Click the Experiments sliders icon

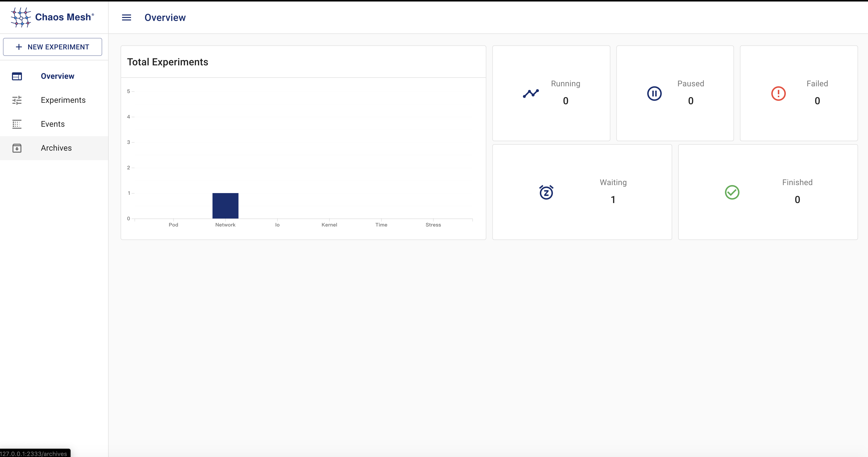point(17,100)
